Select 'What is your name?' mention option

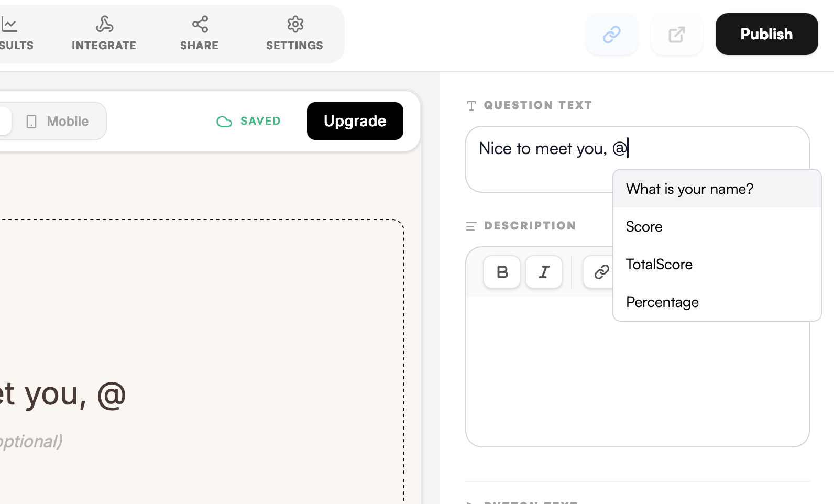[x=689, y=189]
